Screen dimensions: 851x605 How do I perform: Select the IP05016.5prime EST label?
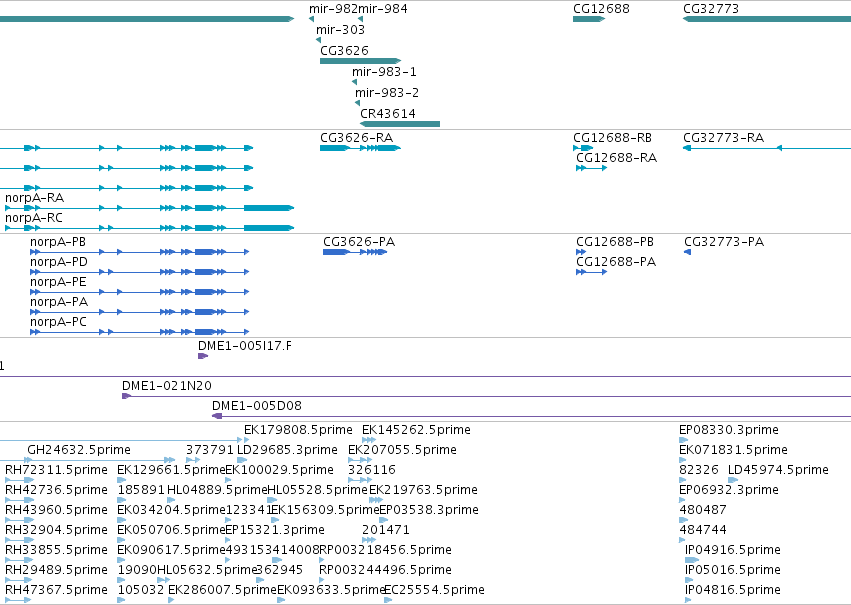[733, 571]
